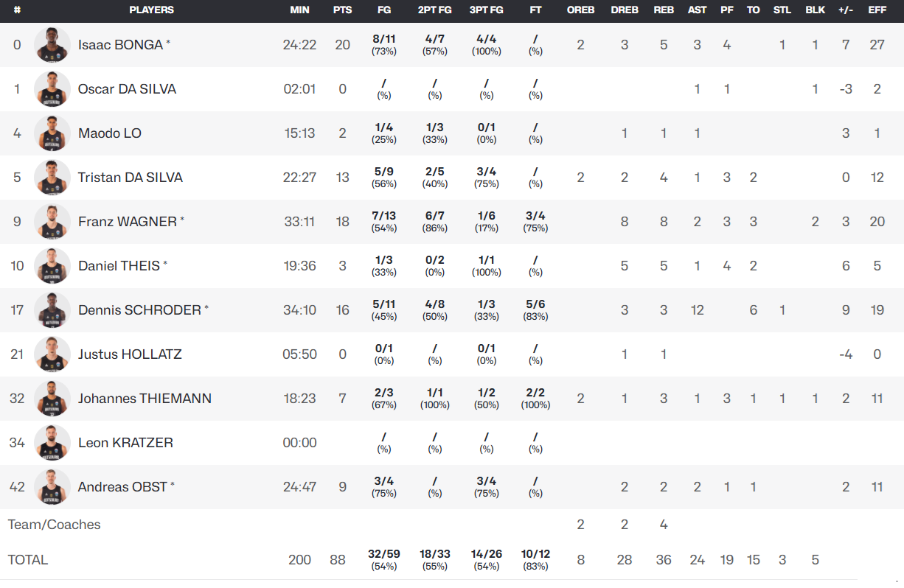904x588 pixels.
Task: Click Johannes THIEMANN's headshot
Action: (52, 399)
